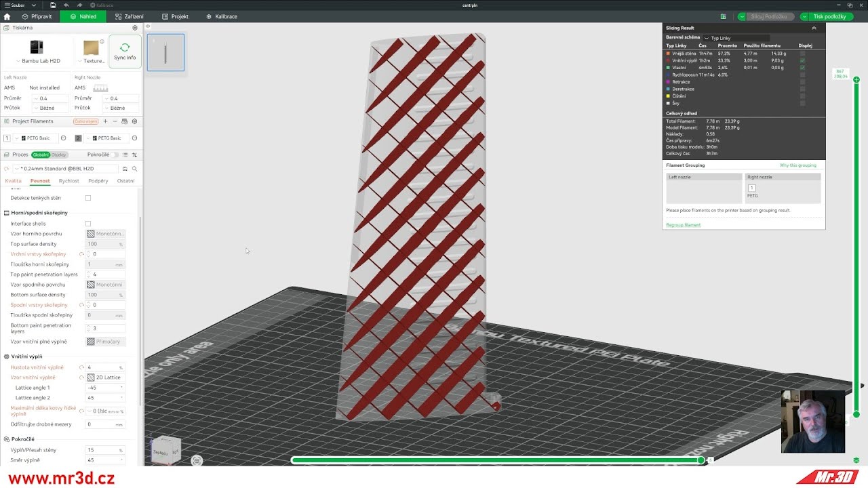Save the current process preset
The width and height of the screenshot is (868, 488).
coord(125,169)
